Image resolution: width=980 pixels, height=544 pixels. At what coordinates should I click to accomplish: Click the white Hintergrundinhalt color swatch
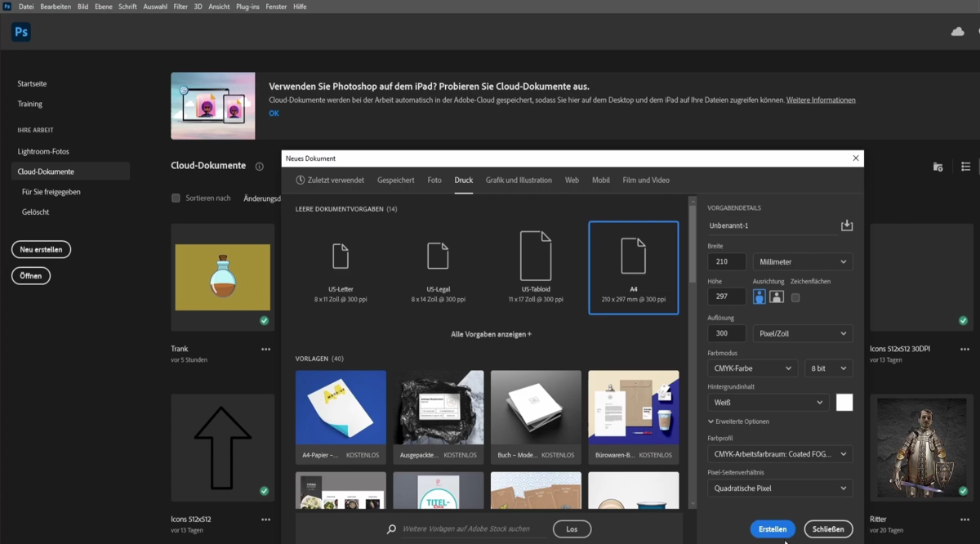[x=844, y=402]
